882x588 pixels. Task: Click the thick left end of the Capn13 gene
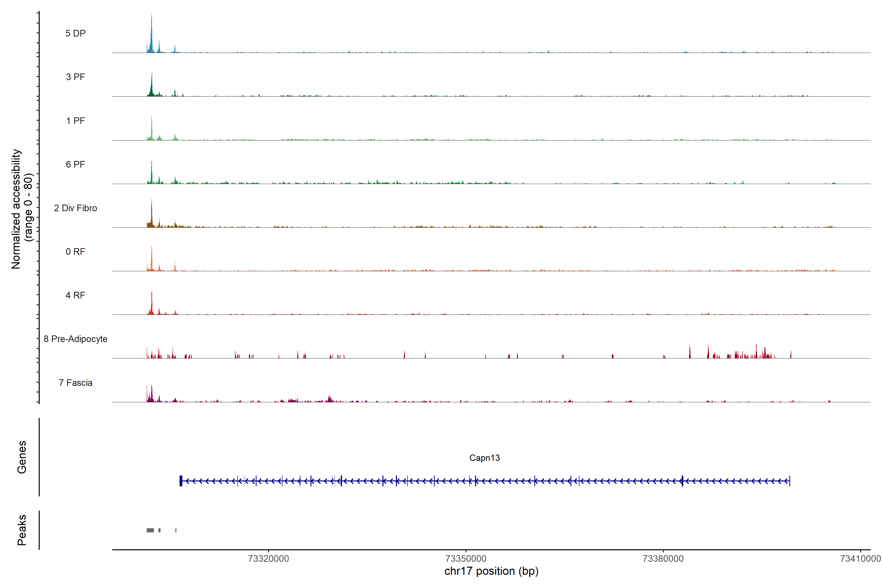(x=181, y=481)
